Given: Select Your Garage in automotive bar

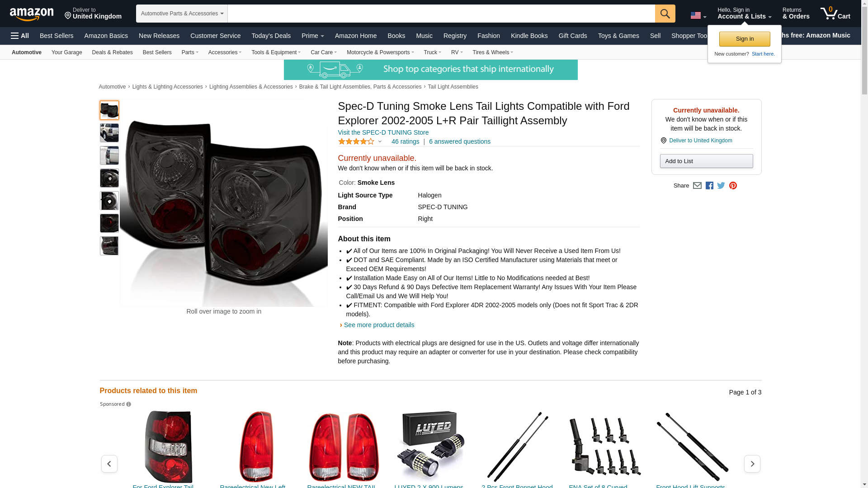Looking at the screenshot, I should pyautogui.click(x=66, y=52).
